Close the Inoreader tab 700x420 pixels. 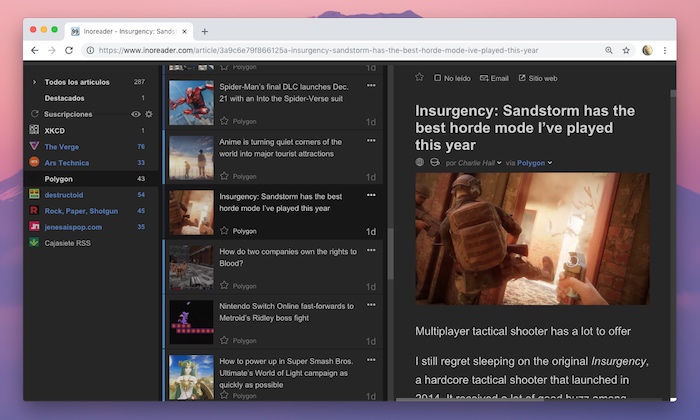(x=184, y=31)
